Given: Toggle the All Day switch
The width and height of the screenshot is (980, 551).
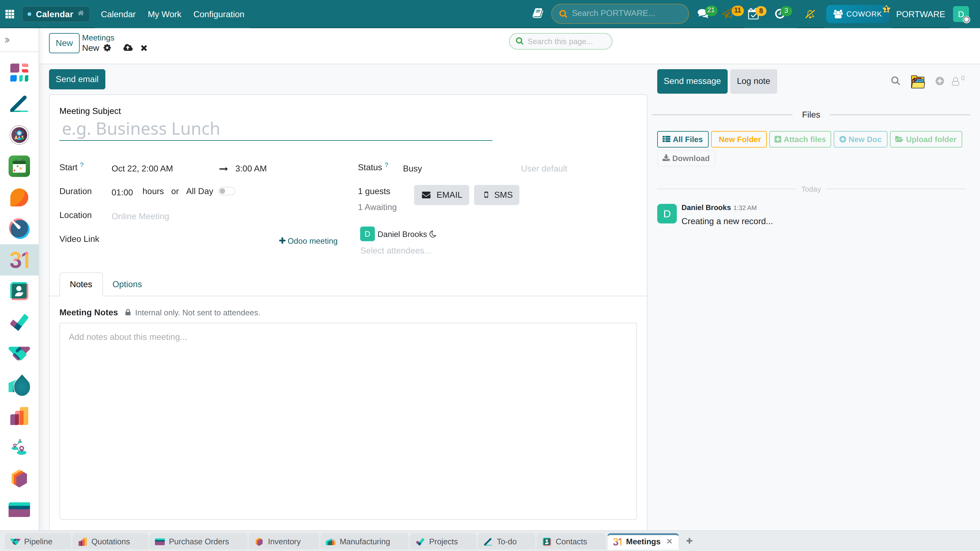Looking at the screenshot, I should point(226,191).
